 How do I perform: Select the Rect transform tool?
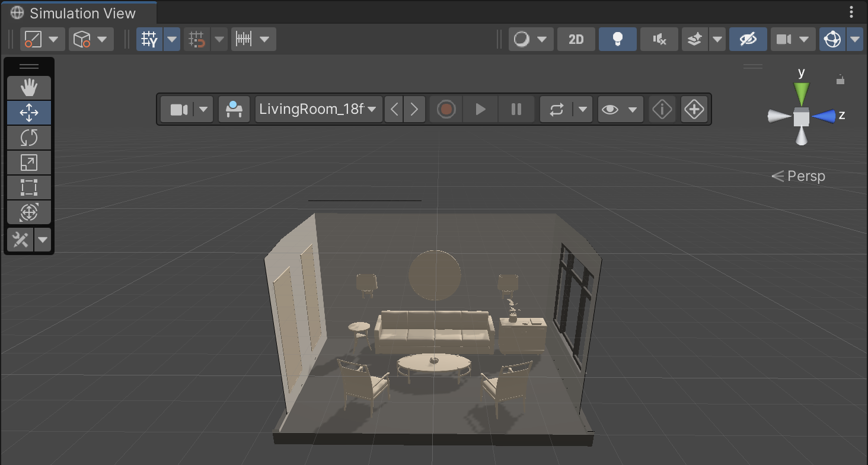pyautogui.click(x=29, y=187)
